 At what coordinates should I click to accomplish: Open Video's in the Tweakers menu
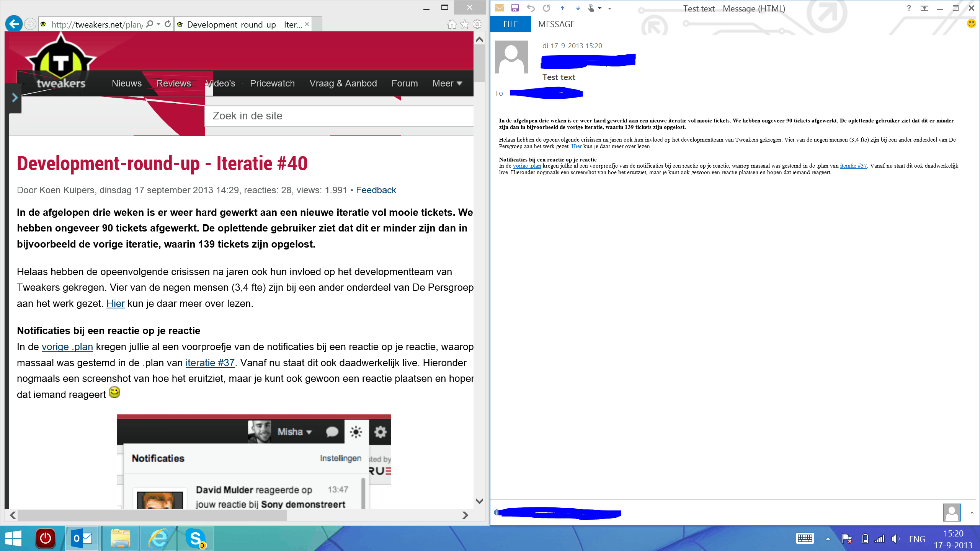click(x=220, y=83)
